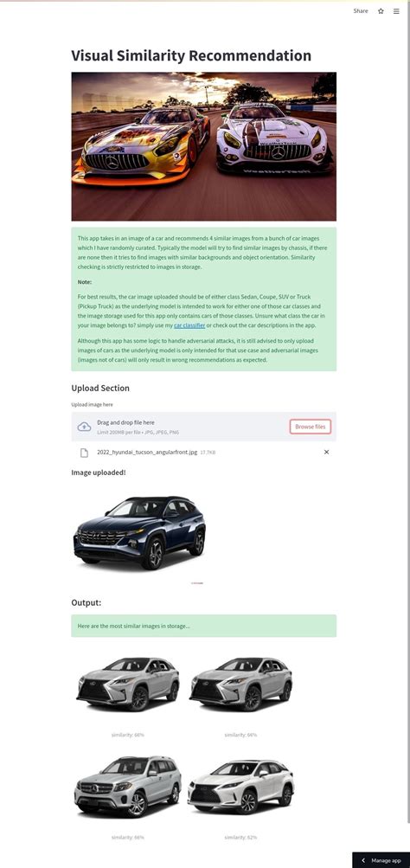Click the cloud upload icon
410x868 pixels.
84,427
